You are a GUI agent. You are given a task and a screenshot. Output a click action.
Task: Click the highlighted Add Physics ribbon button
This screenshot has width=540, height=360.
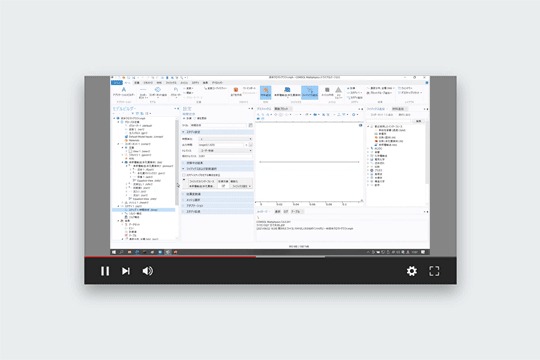pyautogui.click(x=310, y=93)
